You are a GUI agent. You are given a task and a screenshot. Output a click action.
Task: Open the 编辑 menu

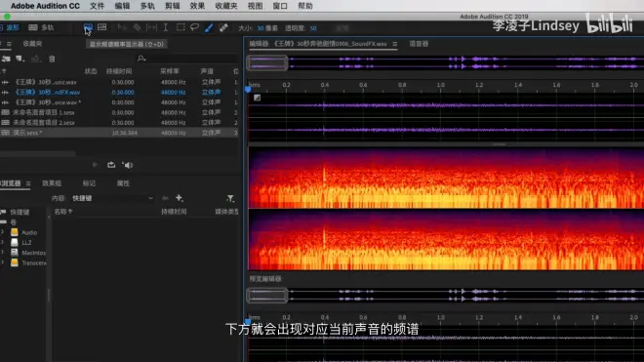[122, 6]
